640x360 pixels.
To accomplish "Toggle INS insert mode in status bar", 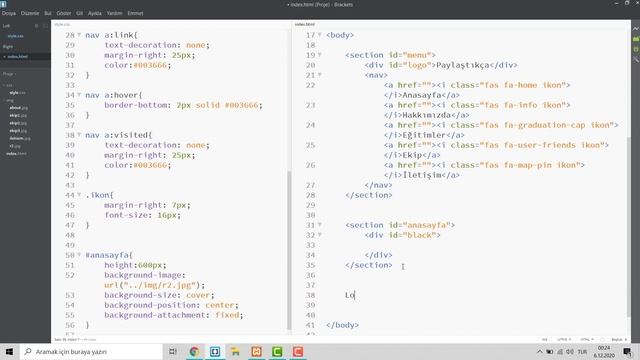I will tap(544, 339).
